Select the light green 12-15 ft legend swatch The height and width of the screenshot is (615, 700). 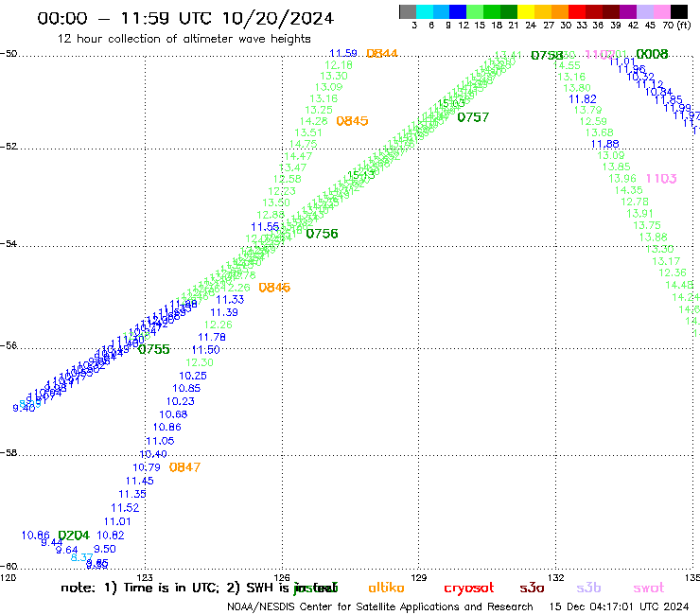click(x=475, y=11)
